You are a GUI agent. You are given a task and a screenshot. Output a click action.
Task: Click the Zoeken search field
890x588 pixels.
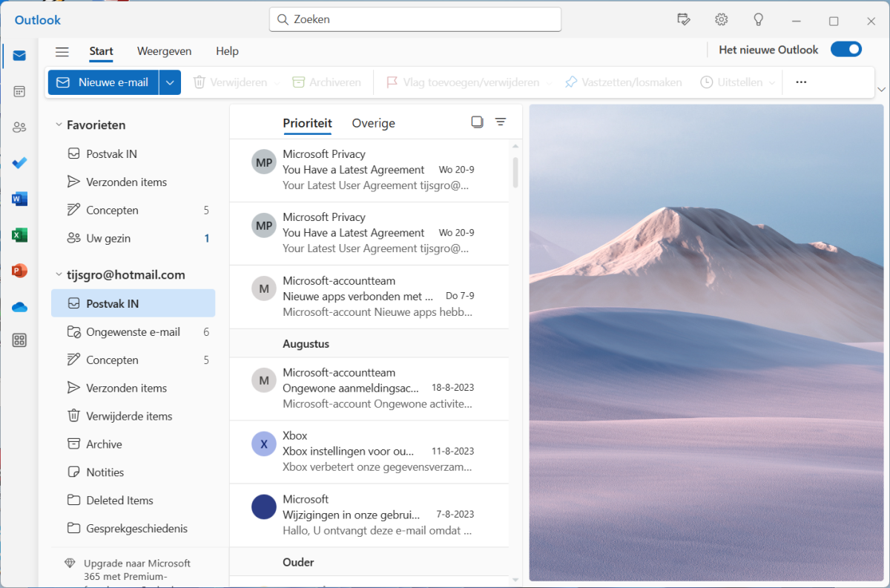(415, 19)
